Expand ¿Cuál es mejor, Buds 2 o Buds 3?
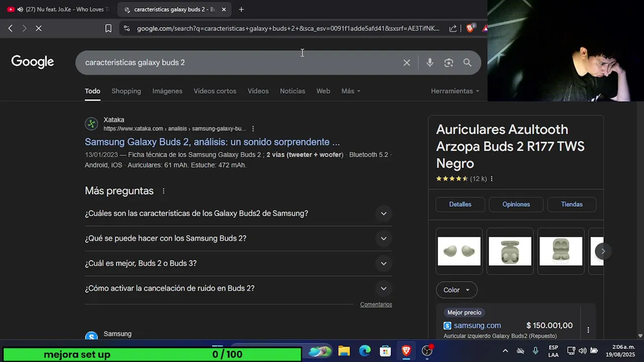Image resolution: width=644 pixels, height=362 pixels. tap(238, 263)
